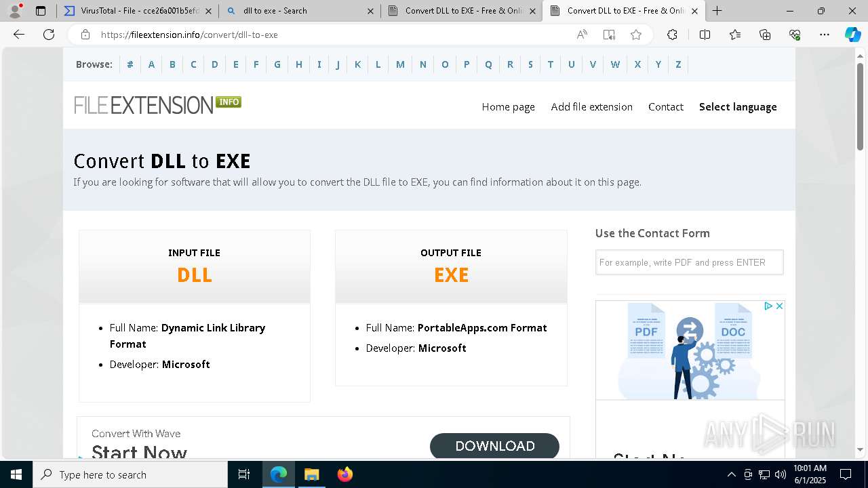Click the address bar URL
868x488 pixels.
tap(189, 35)
